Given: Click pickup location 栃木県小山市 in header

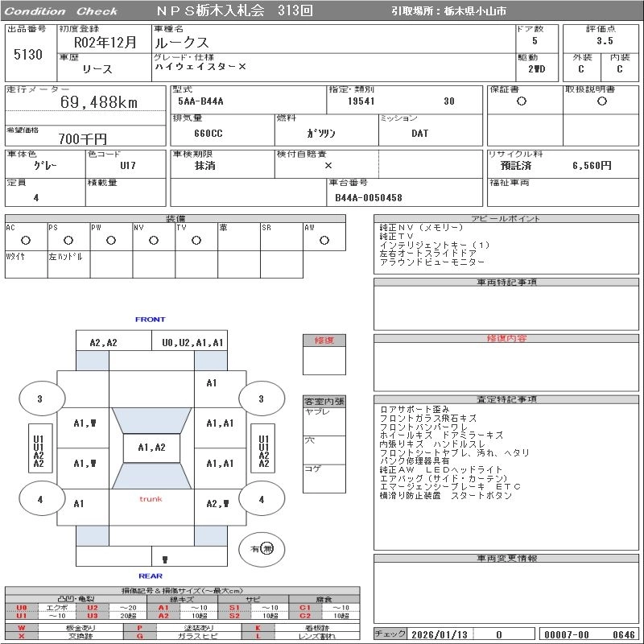Looking at the screenshot, I should (475, 11).
